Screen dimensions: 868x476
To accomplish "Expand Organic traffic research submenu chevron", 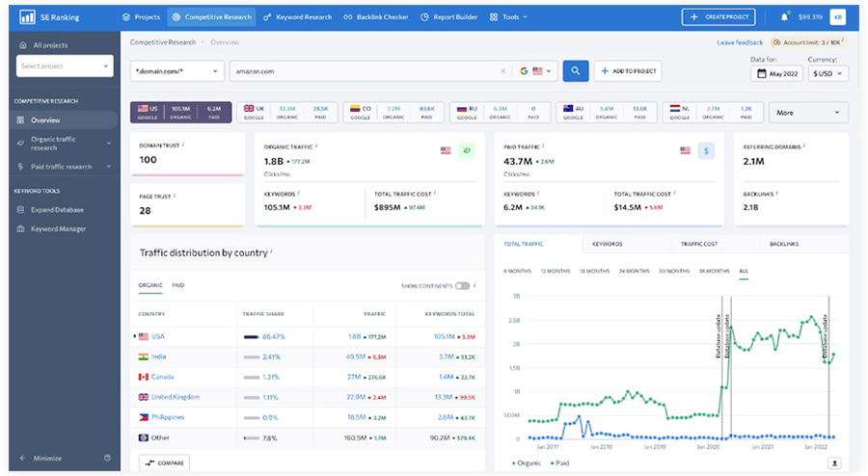I will click(108, 144).
